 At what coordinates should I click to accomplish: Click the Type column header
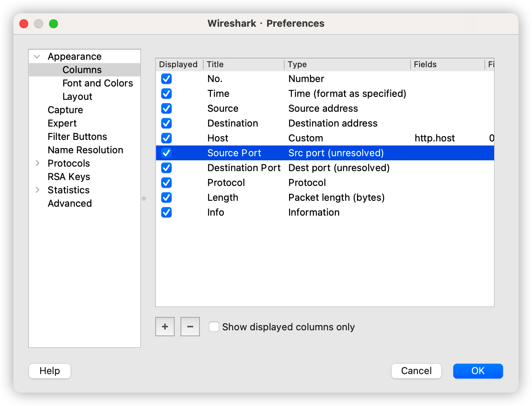347,65
